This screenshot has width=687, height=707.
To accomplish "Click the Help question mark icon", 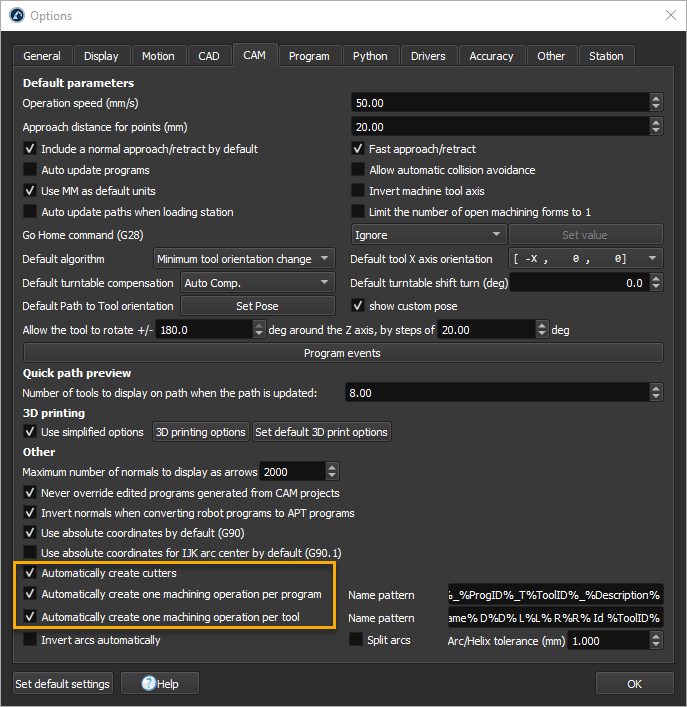I will [150, 684].
